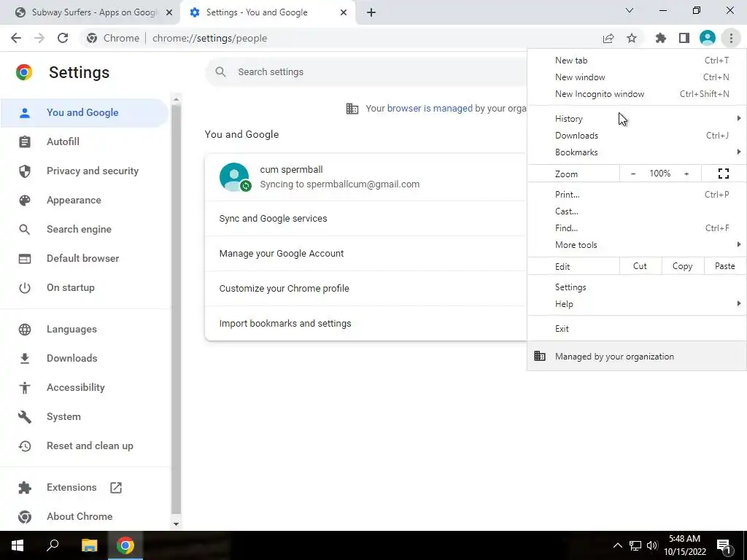Choose Exit in the Chrome menu
The image size is (747, 560).
pyautogui.click(x=636, y=329)
